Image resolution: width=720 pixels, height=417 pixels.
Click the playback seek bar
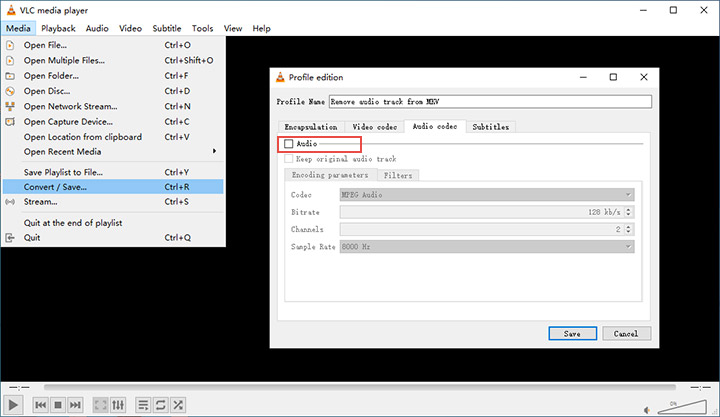coord(360,388)
